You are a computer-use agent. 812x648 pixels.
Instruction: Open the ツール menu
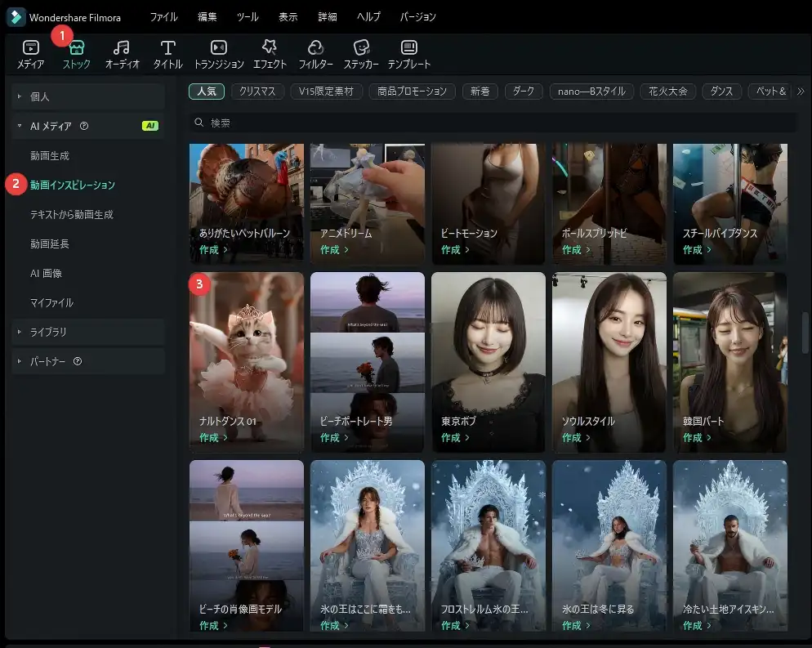point(248,17)
